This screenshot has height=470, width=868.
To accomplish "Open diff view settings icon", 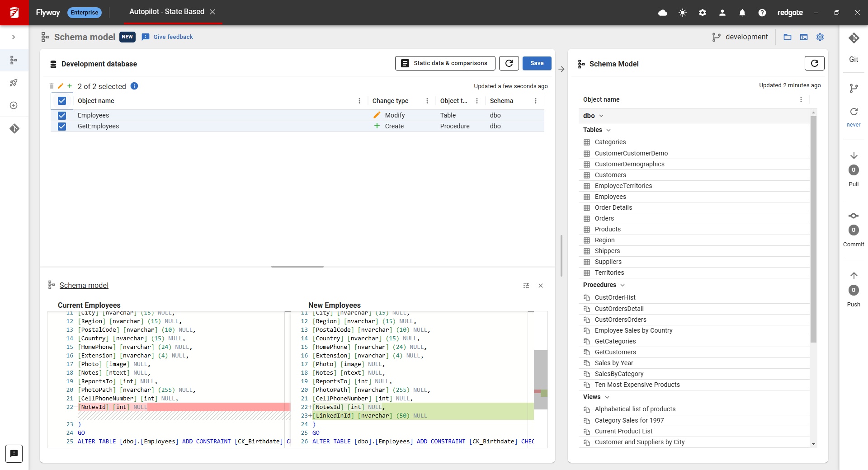I will coord(526,286).
